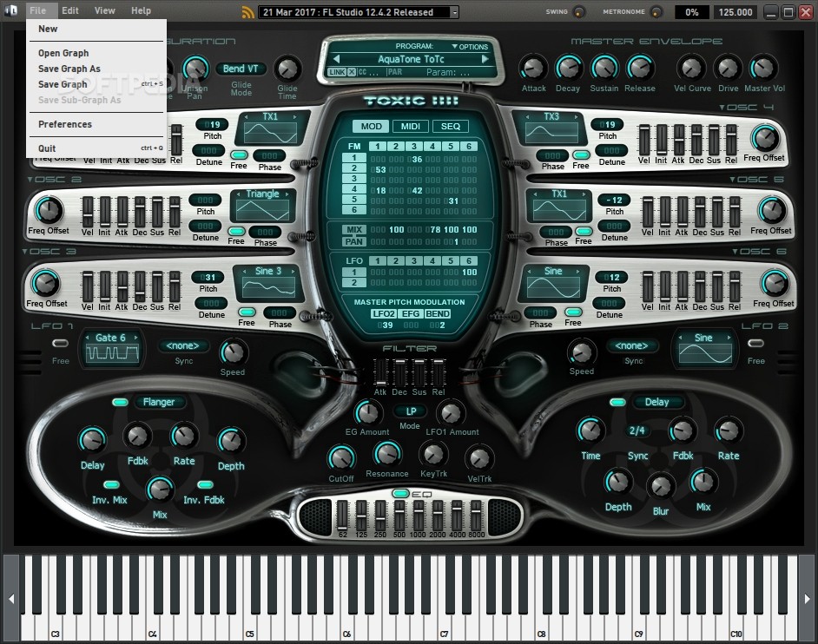
Task: Toggle the Flanger Inv. Fdbk switch
Action: (205, 484)
